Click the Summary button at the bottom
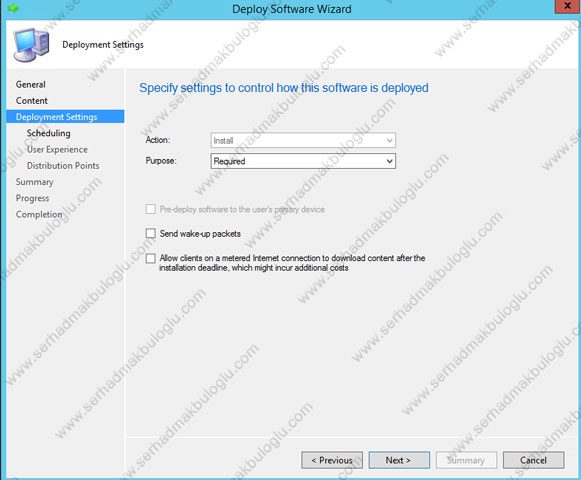 coord(466,460)
